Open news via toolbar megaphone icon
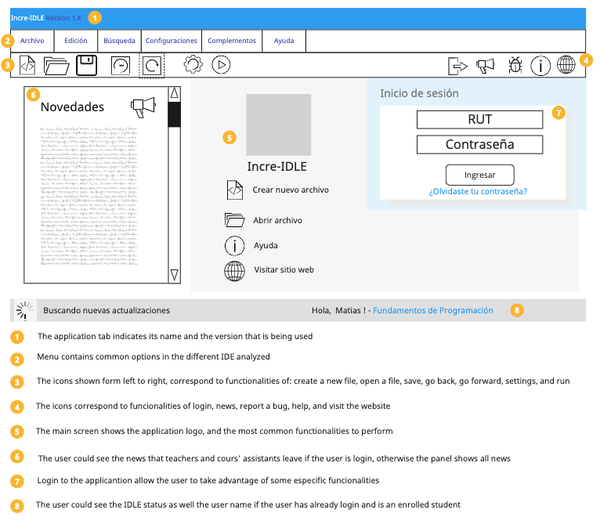Viewport: 600px width, 524px height. pyautogui.click(x=485, y=65)
